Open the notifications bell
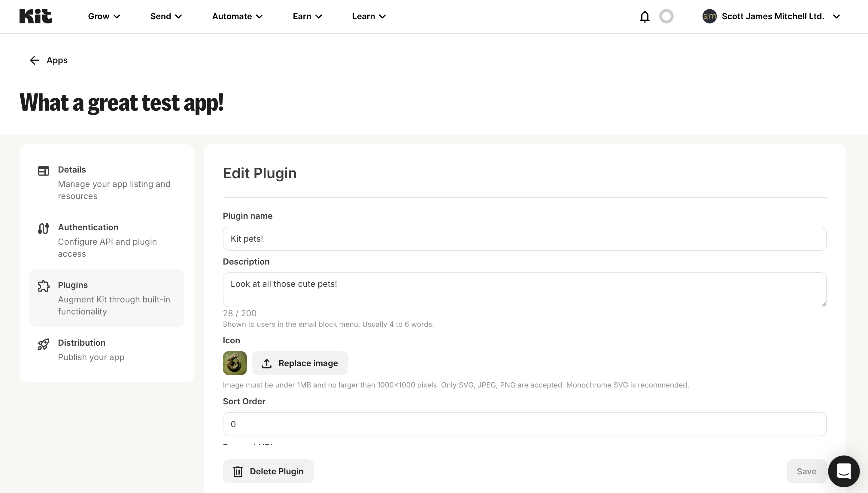The height and width of the screenshot is (493, 868). click(x=645, y=16)
